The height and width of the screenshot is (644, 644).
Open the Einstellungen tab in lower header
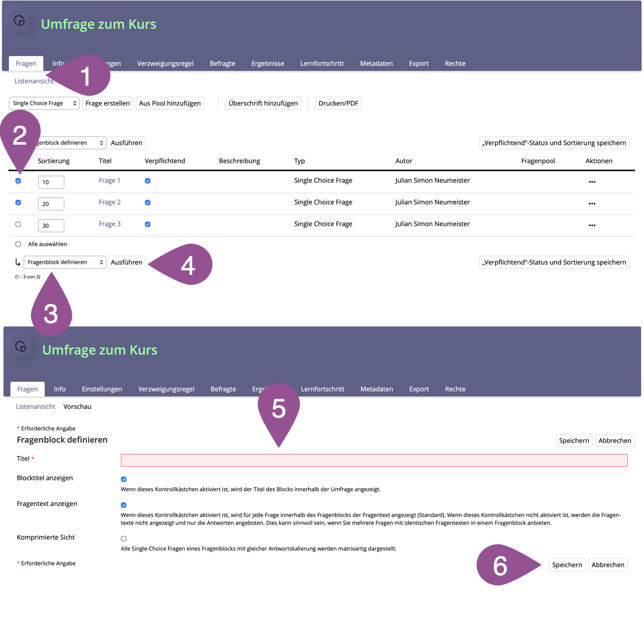(102, 389)
